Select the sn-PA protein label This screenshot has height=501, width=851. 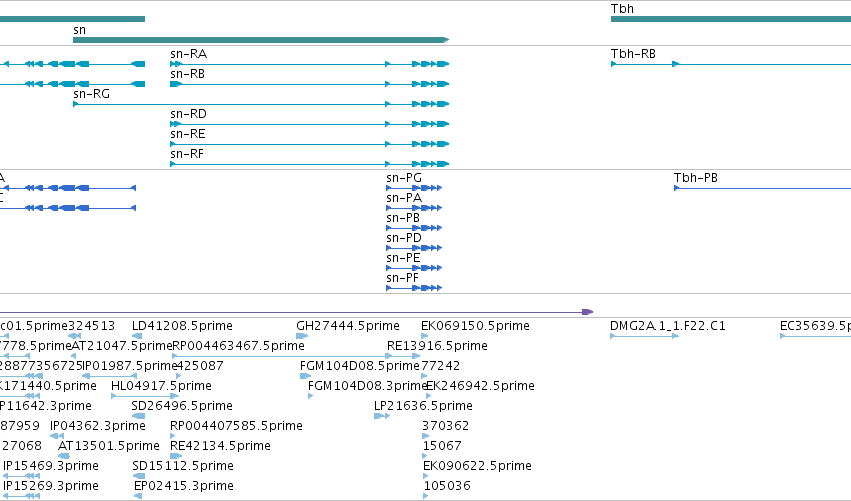coord(404,198)
